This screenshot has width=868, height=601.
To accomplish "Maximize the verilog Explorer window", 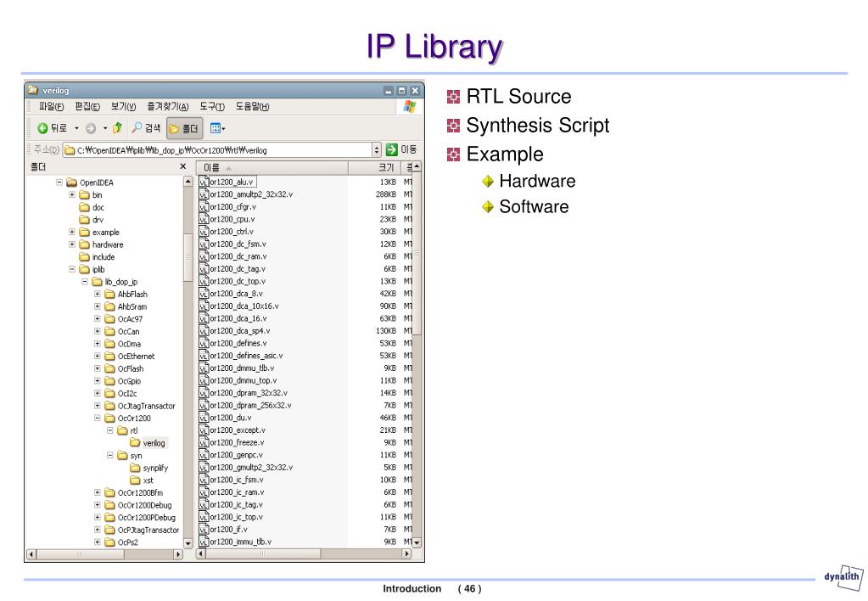I will click(x=402, y=90).
